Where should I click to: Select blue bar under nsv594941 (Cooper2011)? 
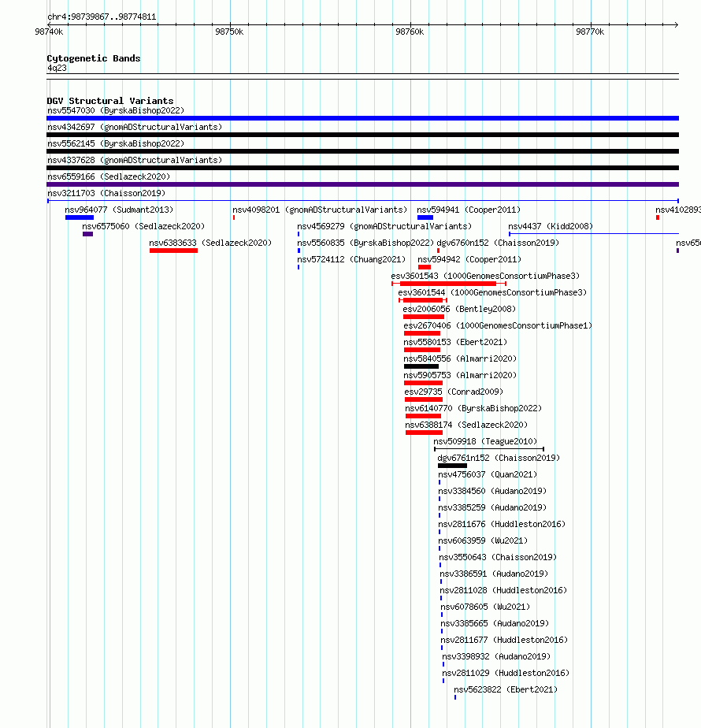point(425,217)
